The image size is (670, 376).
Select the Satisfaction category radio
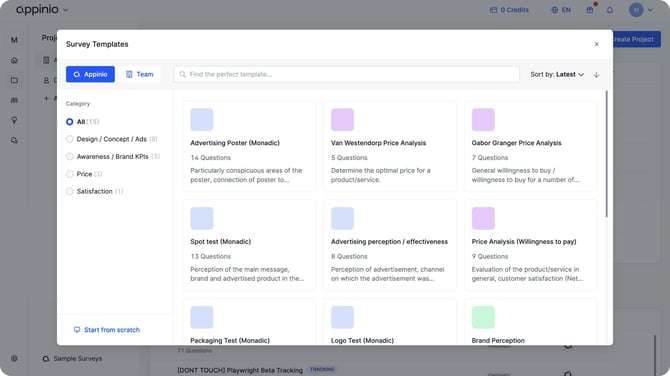(x=70, y=191)
